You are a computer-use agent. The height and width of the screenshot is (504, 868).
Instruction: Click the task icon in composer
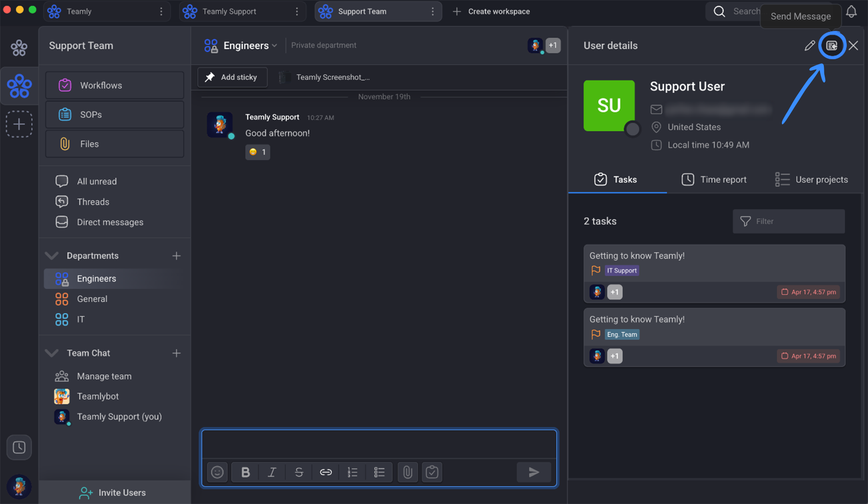click(x=432, y=472)
